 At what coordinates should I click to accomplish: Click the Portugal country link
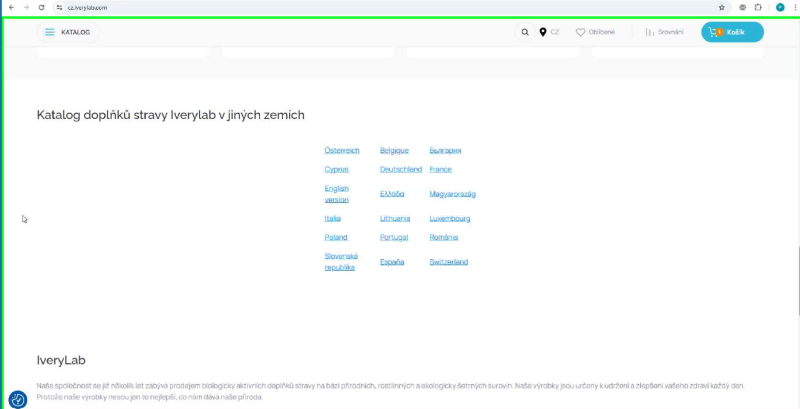[x=394, y=237]
